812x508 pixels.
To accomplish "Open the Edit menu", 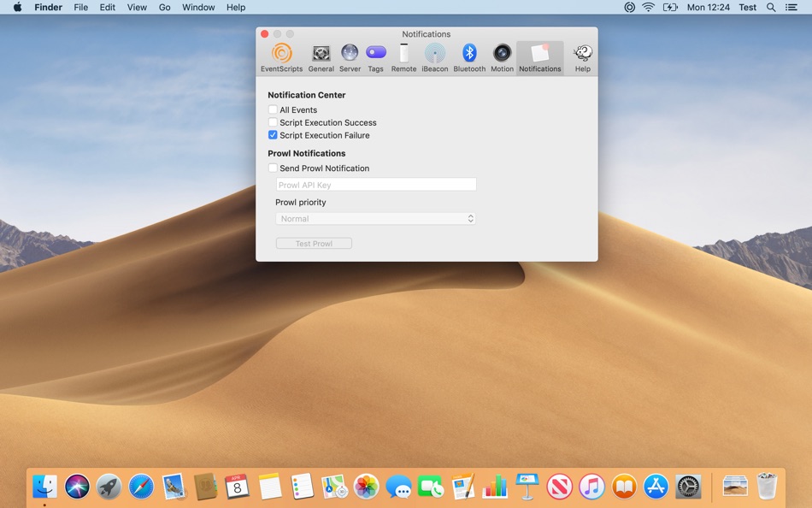I will [x=107, y=7].
